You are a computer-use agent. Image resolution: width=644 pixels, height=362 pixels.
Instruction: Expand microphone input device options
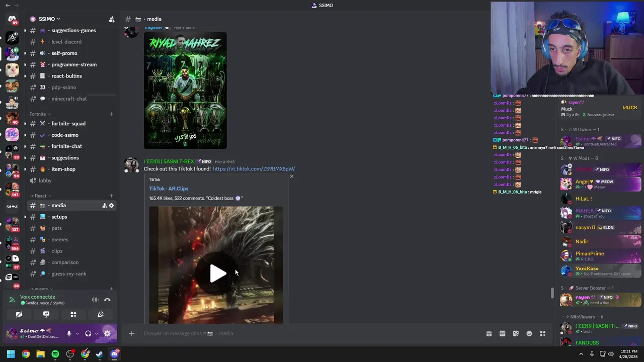[77, 333]
